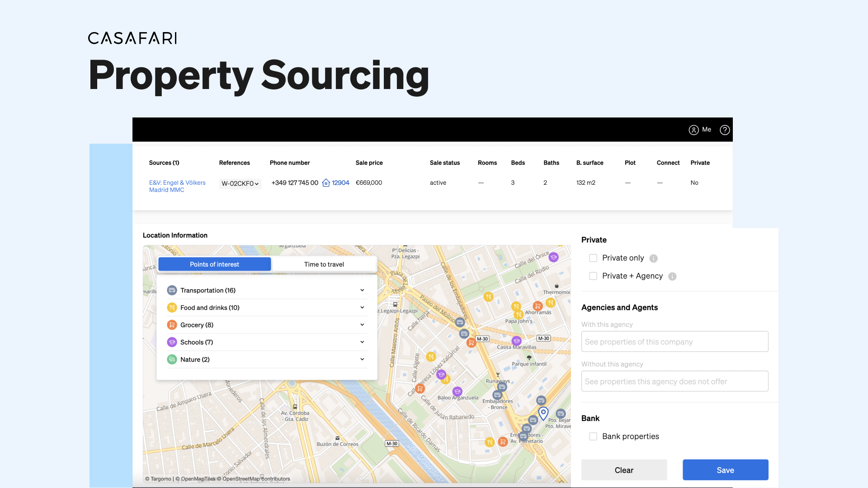868x488 pixels.
Task: Switch to Points of interest tab
Action: [x=215, y=264]
